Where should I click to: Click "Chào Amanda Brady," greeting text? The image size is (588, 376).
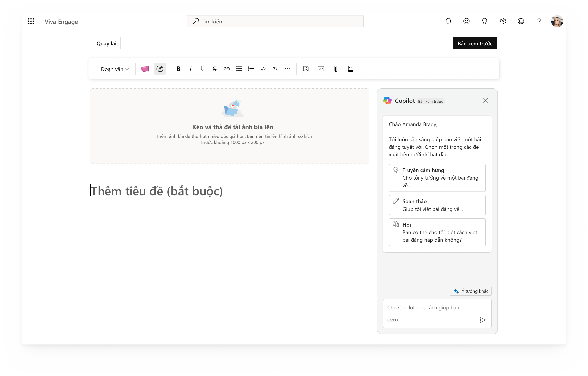click(x=413, y=124)
